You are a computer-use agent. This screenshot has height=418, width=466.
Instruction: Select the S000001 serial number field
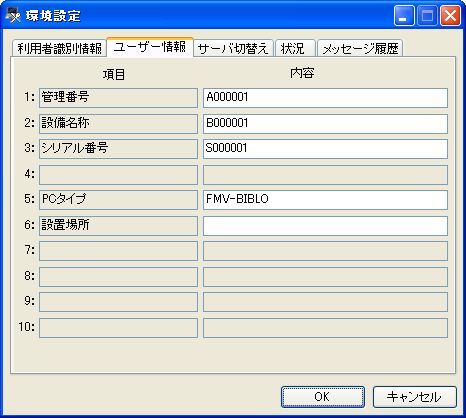[x=325, y=149]
